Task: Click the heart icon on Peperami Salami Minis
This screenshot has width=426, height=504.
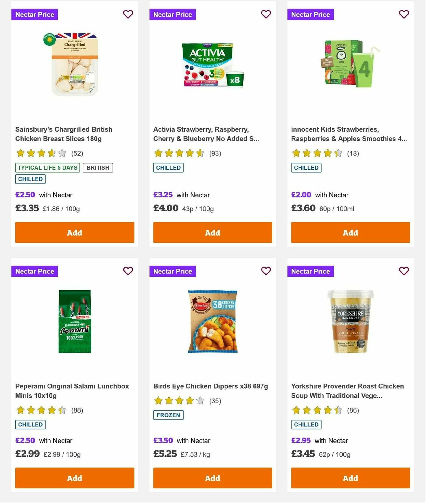Action: [128, 271]
